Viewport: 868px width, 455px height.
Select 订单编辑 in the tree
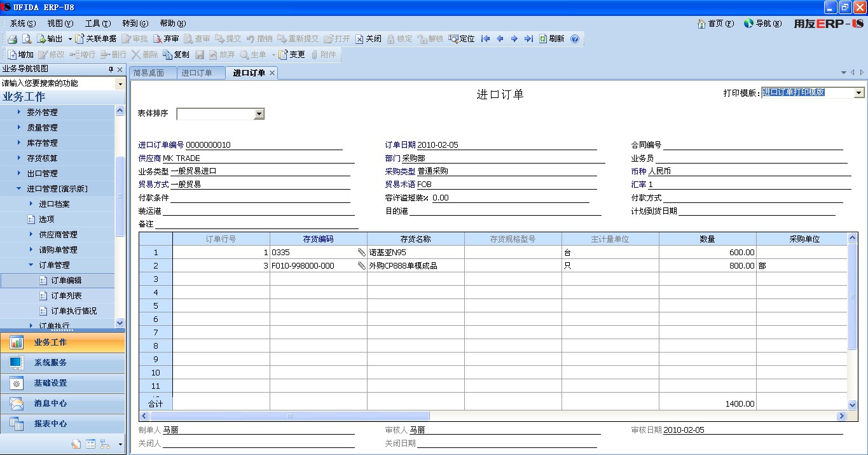click(x=66, y=280)
